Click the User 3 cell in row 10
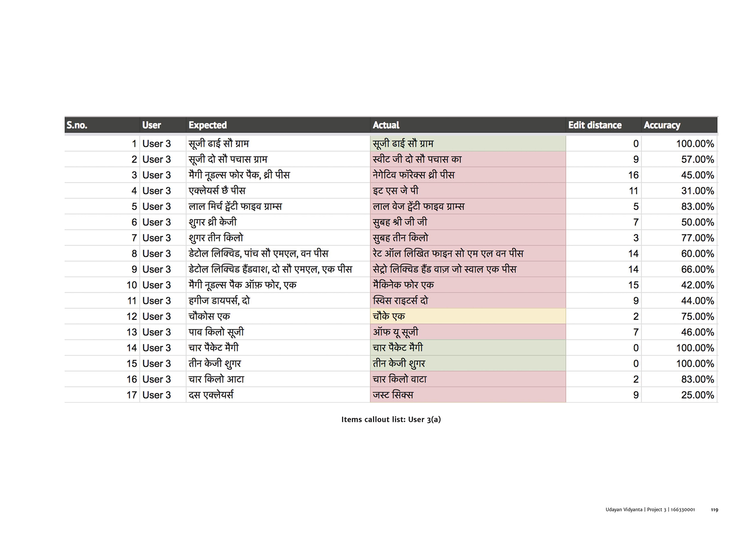The height and width of the screenshot is (534, 756). pos(156,285)
